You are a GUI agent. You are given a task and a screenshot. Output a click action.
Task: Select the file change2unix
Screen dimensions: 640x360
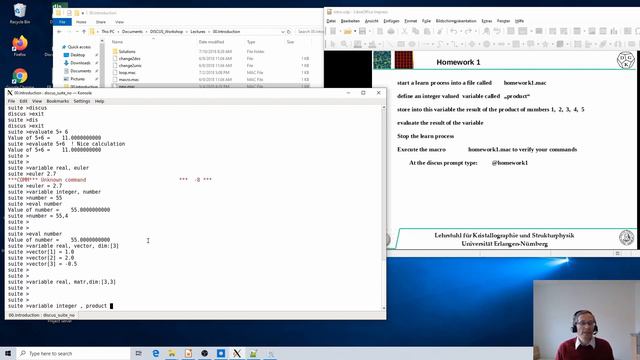coord(130,66)
